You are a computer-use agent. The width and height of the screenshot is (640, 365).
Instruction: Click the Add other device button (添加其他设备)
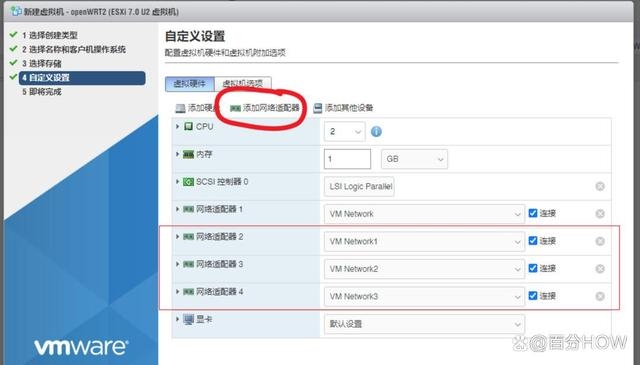(x=343, y=108)
